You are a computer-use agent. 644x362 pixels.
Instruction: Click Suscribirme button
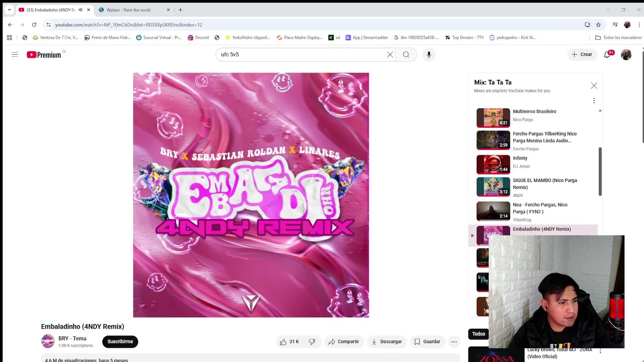pos(120,341)
